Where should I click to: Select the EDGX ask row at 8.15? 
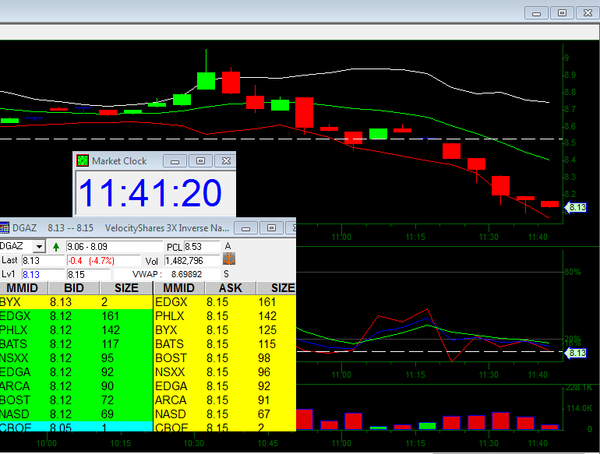[x=224, y=300]
